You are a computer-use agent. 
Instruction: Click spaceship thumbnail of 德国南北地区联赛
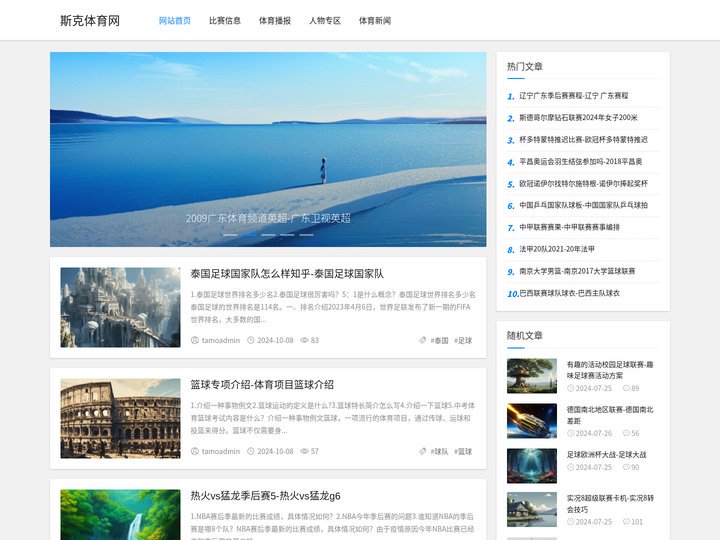tap(532, 421)
